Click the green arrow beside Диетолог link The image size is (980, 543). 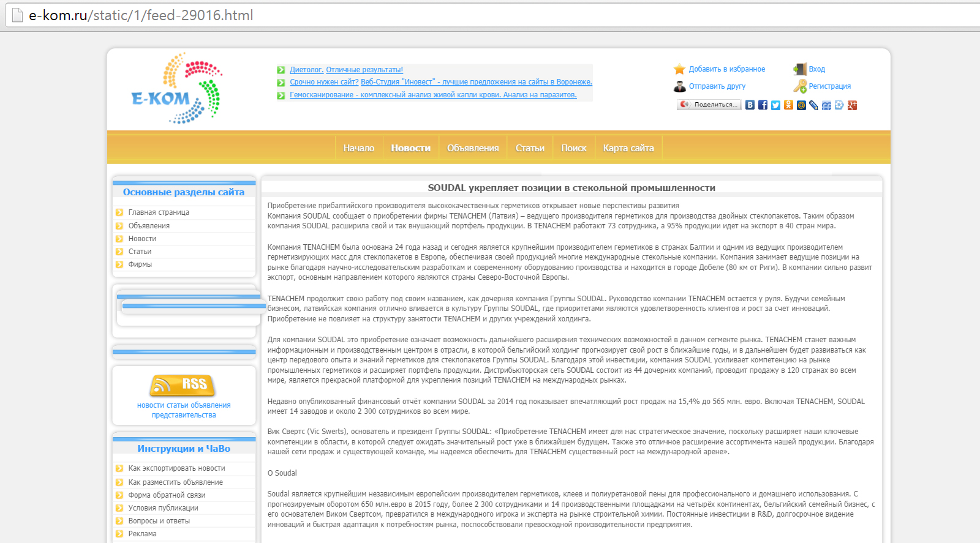(x=281, y=70)
